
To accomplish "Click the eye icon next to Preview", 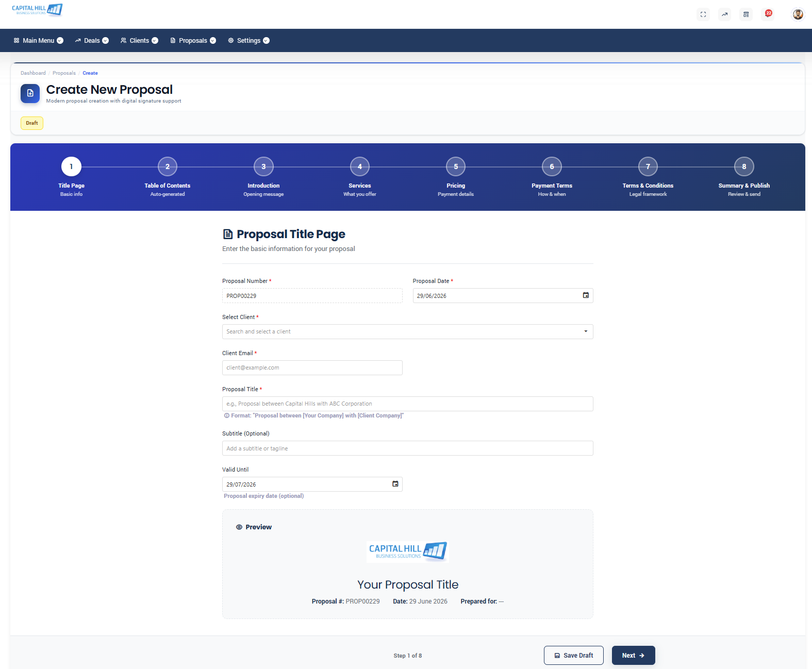I will [x=239, y=527].
